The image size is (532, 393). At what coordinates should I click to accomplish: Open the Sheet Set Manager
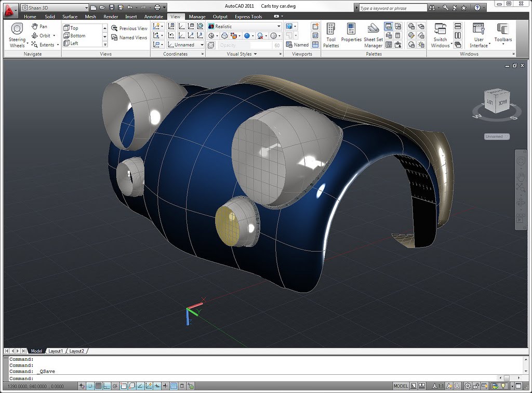tap(373, 35)
